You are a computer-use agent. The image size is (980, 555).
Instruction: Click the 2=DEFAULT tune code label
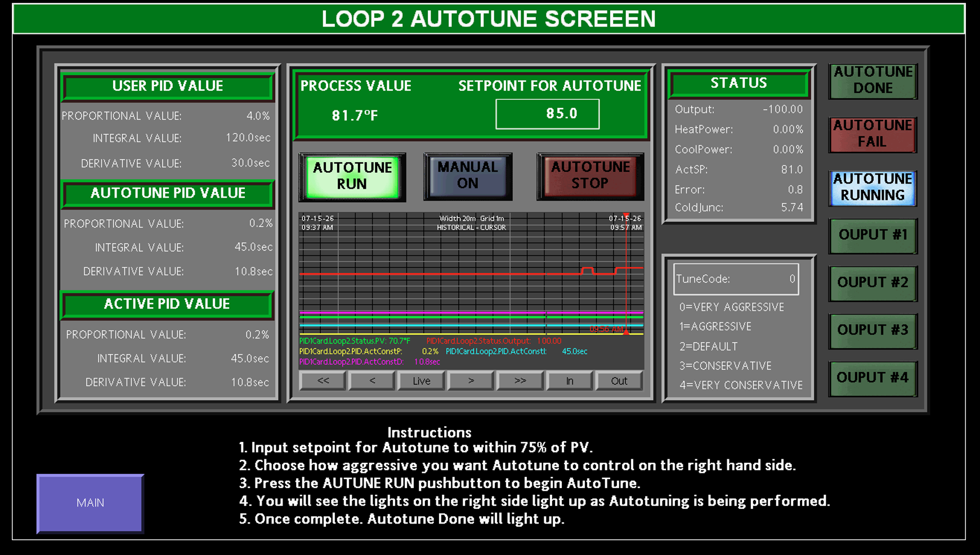pos(708,346)
